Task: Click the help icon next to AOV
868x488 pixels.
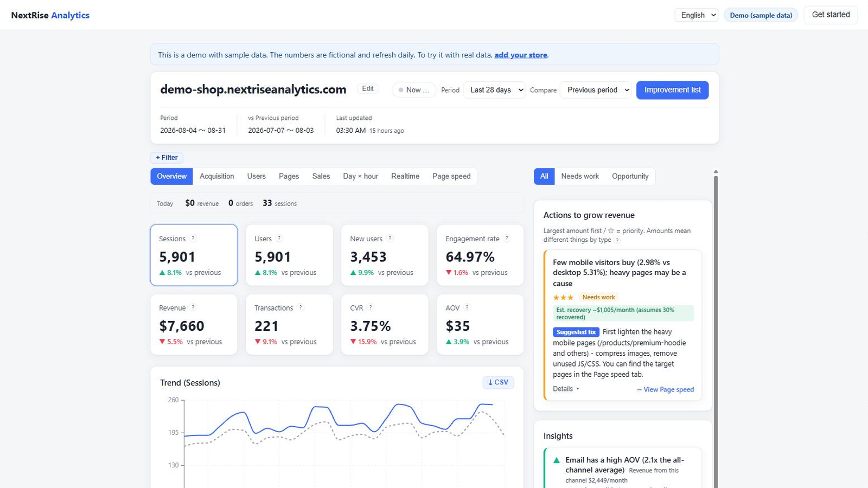Action: click(467, 307)
